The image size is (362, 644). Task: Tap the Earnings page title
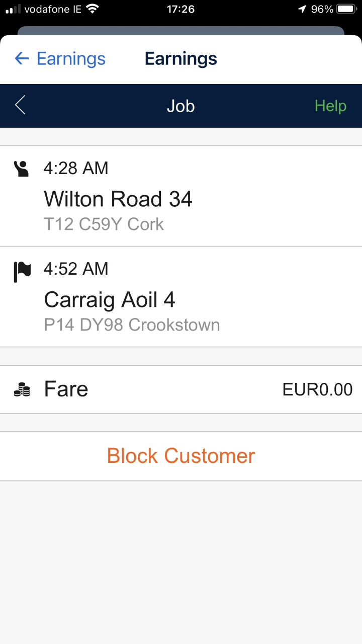pos(181,59)
